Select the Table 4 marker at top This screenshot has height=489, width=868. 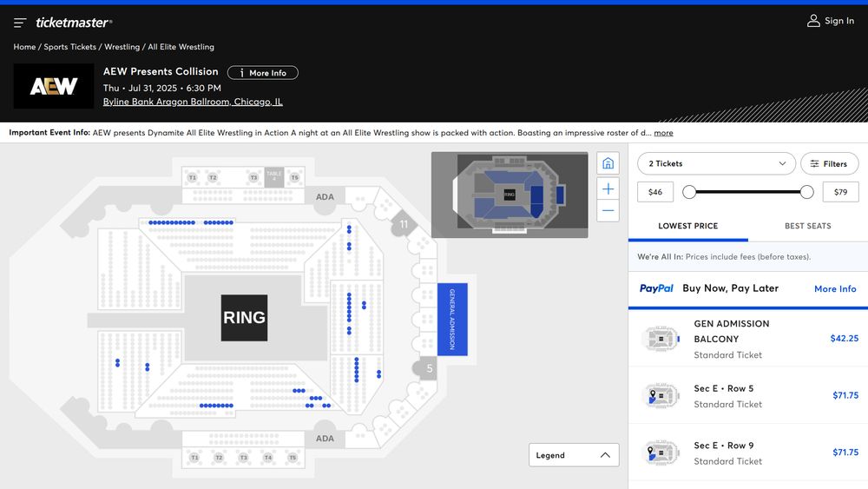point(274,176)
